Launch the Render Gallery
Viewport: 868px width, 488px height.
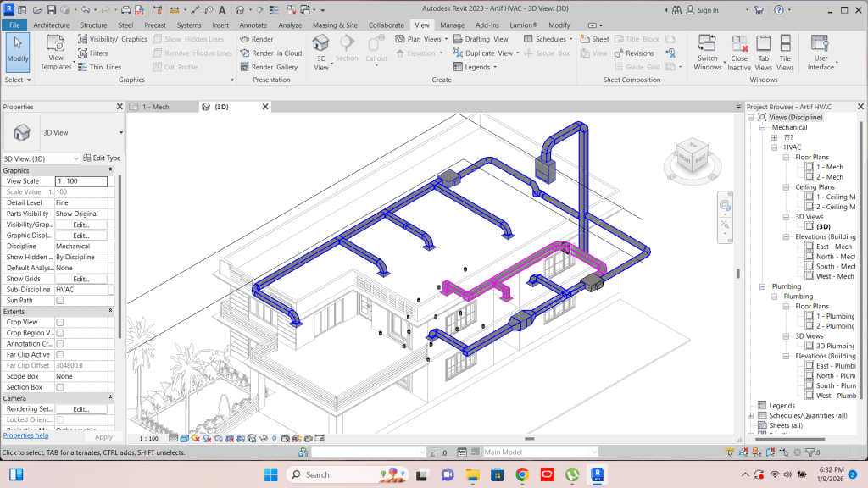coord(270,67)
